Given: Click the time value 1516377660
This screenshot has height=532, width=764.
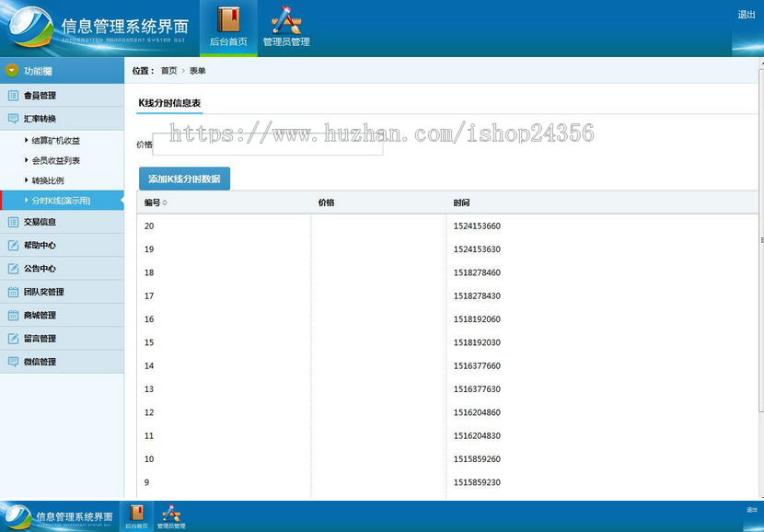Looking at the screenshot, I should [477, 366].
